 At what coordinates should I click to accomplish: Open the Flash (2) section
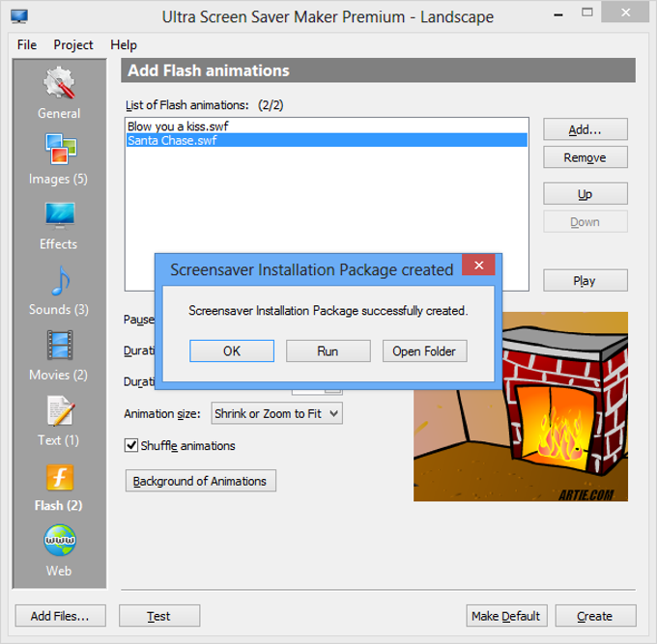59,488
